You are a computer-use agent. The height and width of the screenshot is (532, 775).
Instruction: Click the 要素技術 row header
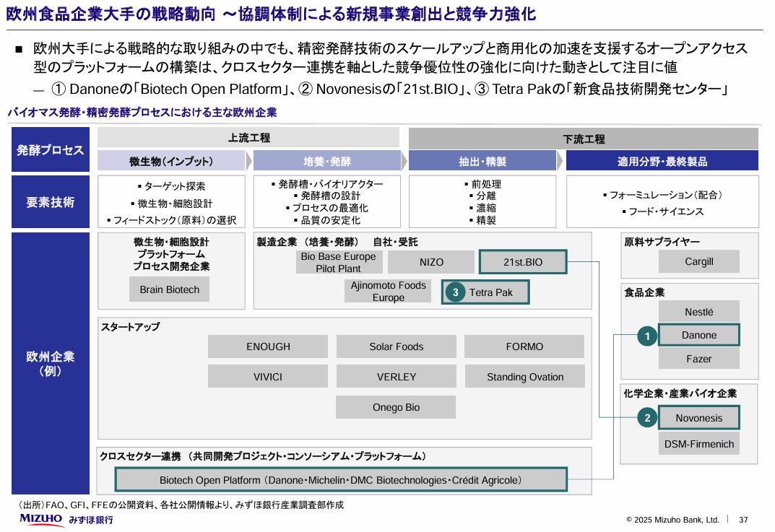51,201
